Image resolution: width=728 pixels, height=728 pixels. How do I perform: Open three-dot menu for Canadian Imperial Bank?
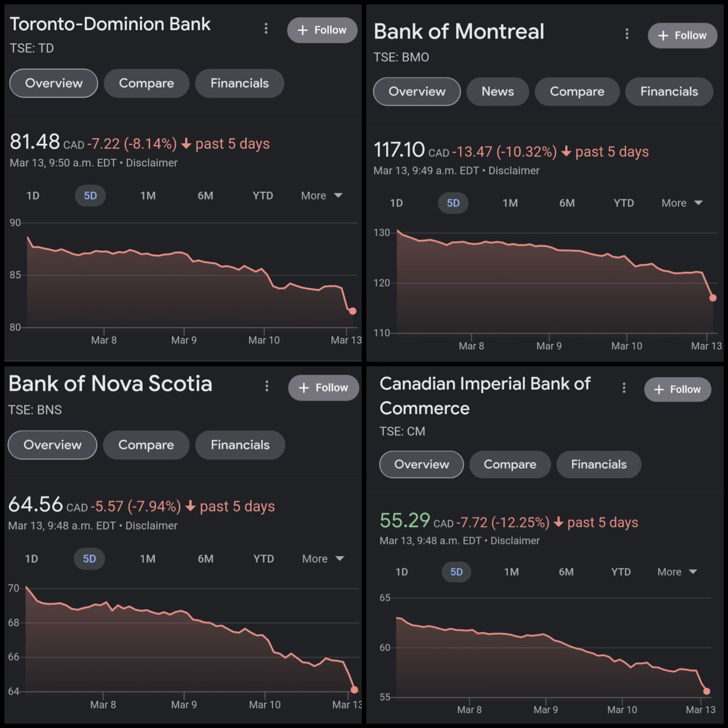(x=624, y=388)
